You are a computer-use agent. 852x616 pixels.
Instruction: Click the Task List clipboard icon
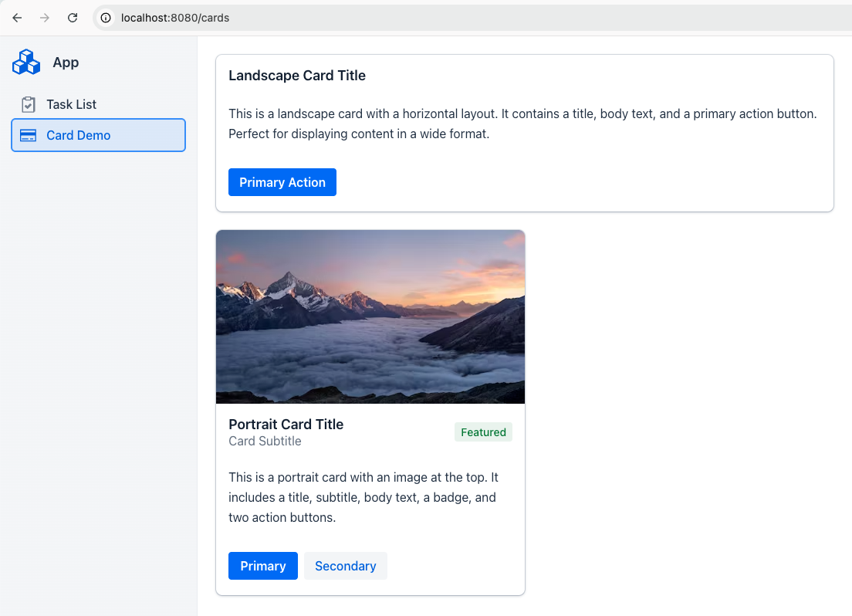coord(29,104)
